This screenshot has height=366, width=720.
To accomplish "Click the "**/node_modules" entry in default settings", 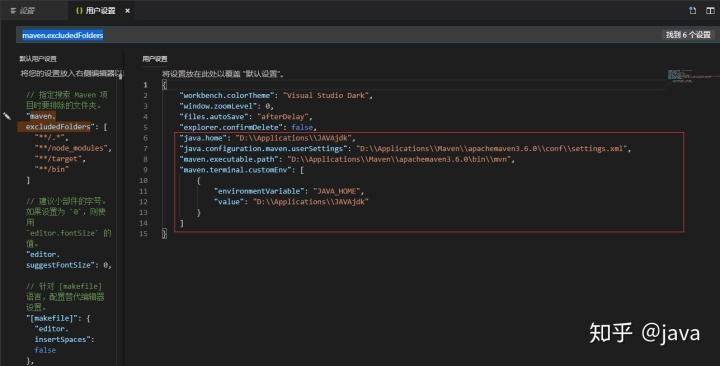I will [x=71, y=148].
